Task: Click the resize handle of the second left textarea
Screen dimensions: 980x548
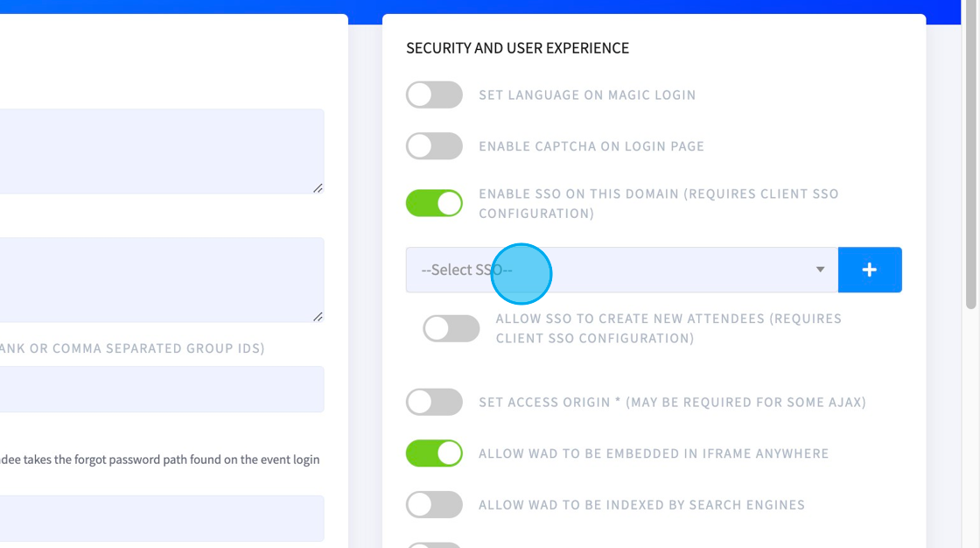Action: [x=318, y=317]
